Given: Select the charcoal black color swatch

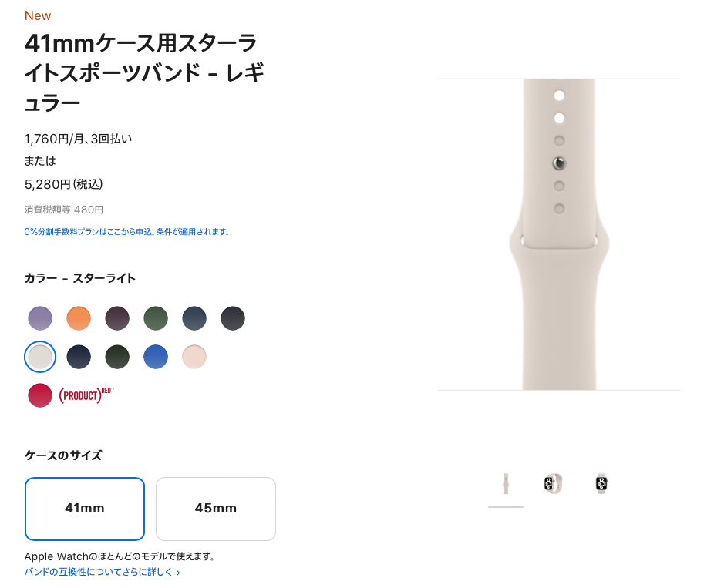Looking at the screenshot, I should pyautogui.click(x=233, y=318).
